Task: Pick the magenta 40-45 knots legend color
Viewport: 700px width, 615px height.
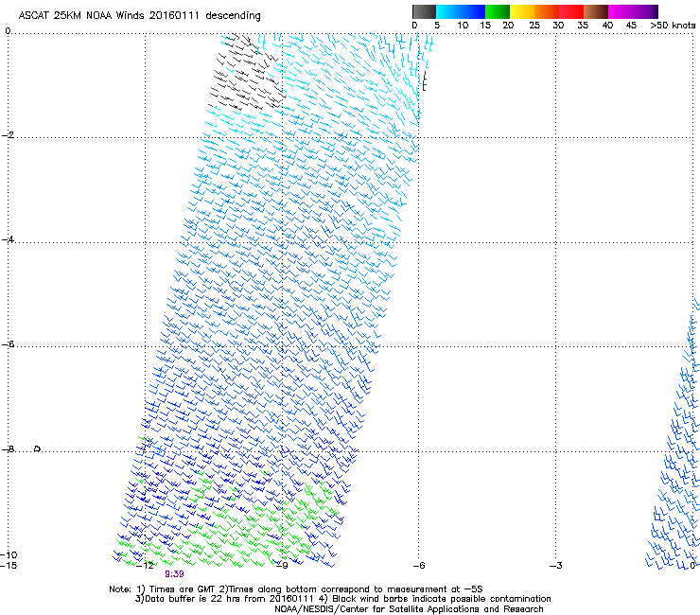Action: 621,11
